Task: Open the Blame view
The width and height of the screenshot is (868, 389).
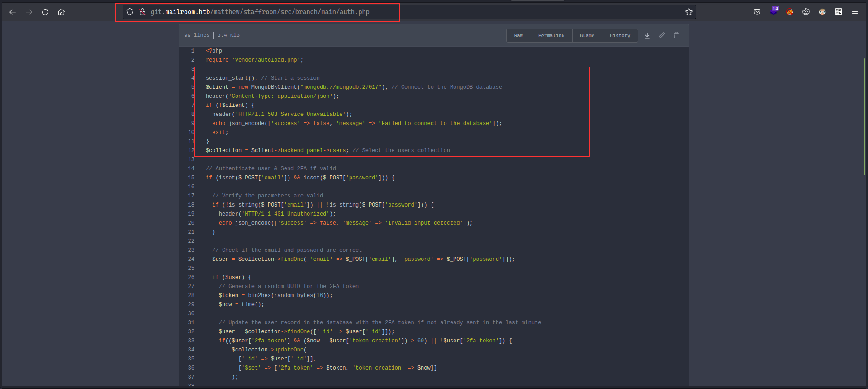Action: coord(587,35)
